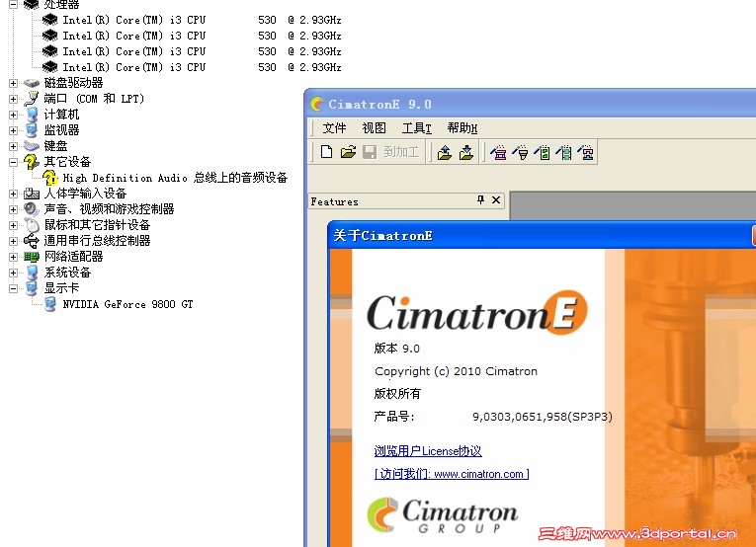Open the 文件 menu
Viewport: 756px width, 547px height.
coord(334,128)
